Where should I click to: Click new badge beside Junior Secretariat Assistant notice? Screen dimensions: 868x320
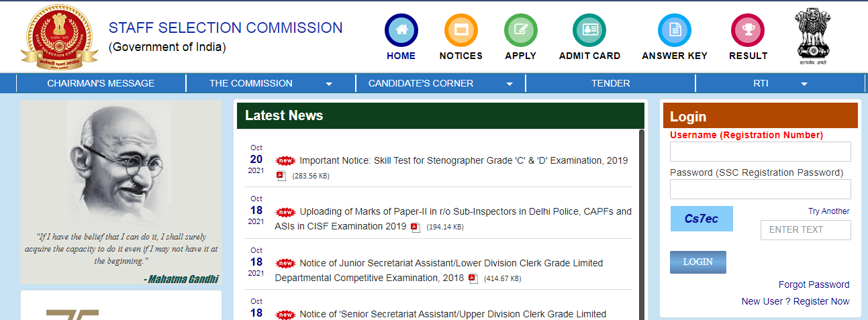pyautogui.click(x=285, y=263)
